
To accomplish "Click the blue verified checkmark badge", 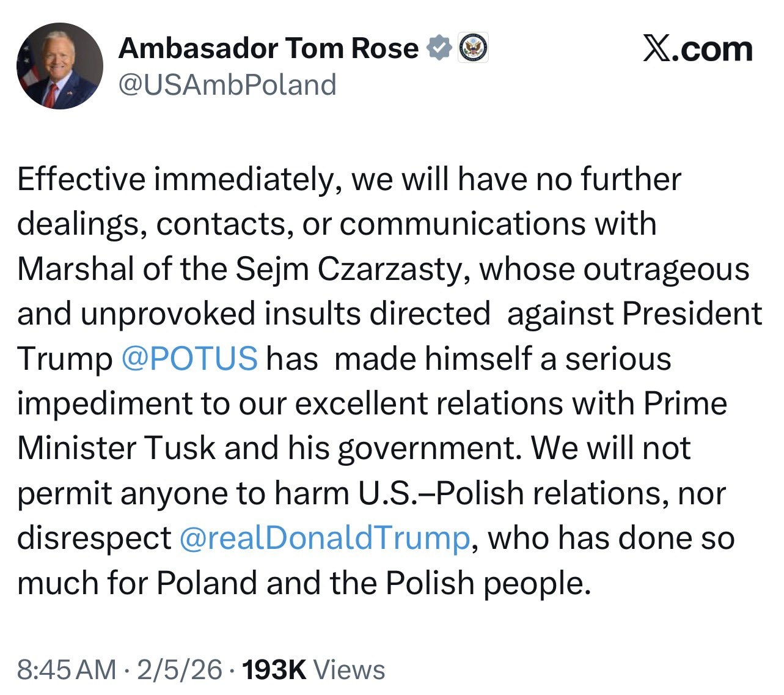I will 438,49.
